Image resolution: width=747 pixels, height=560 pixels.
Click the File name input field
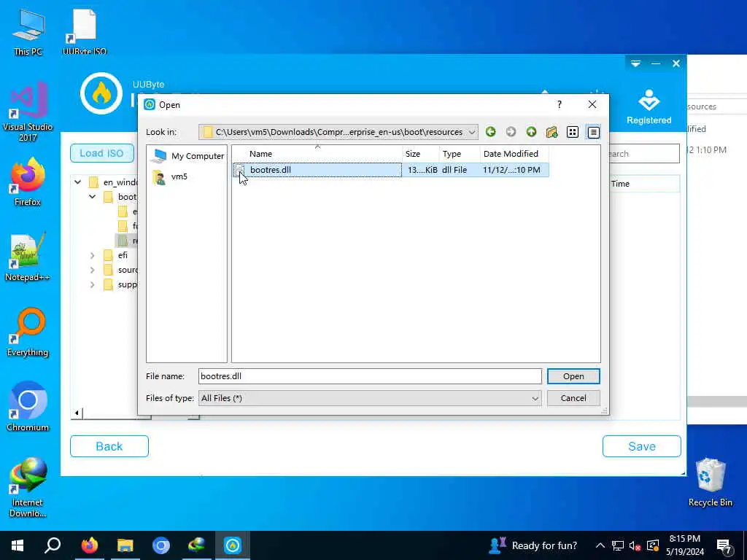(370, 376)
